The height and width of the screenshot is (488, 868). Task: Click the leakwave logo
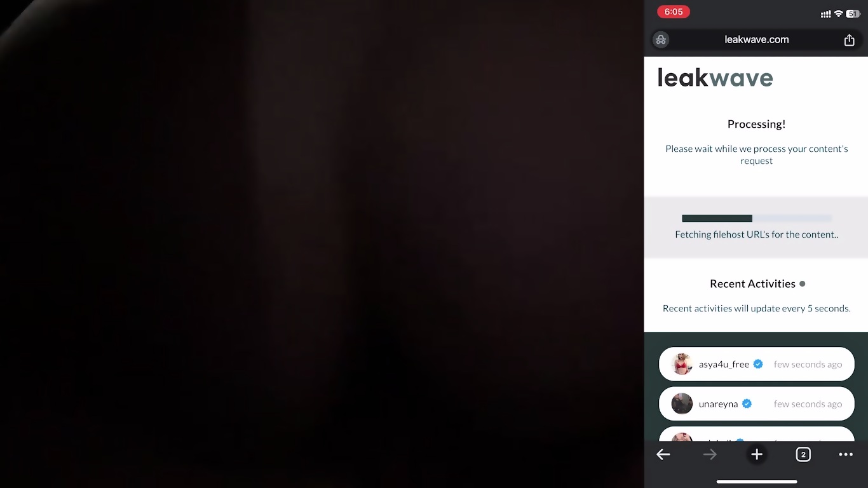click(x=715, y=78)
